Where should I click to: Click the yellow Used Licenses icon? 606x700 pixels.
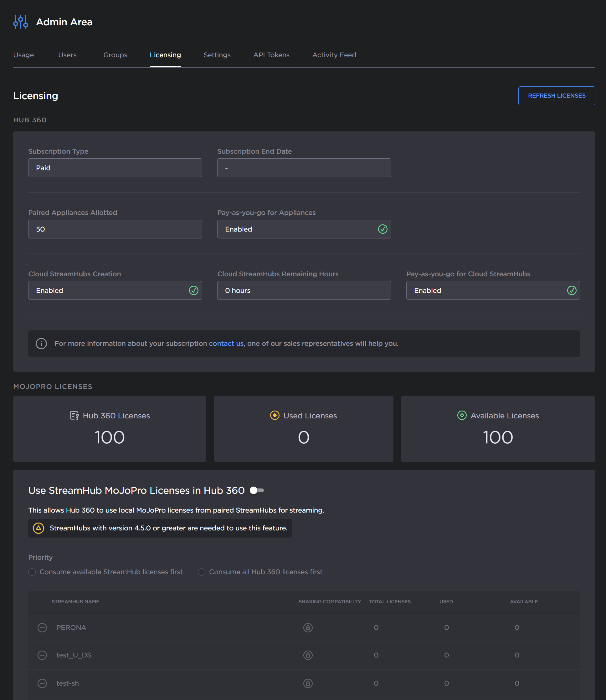pyautogui.click(x=275, y=416)
